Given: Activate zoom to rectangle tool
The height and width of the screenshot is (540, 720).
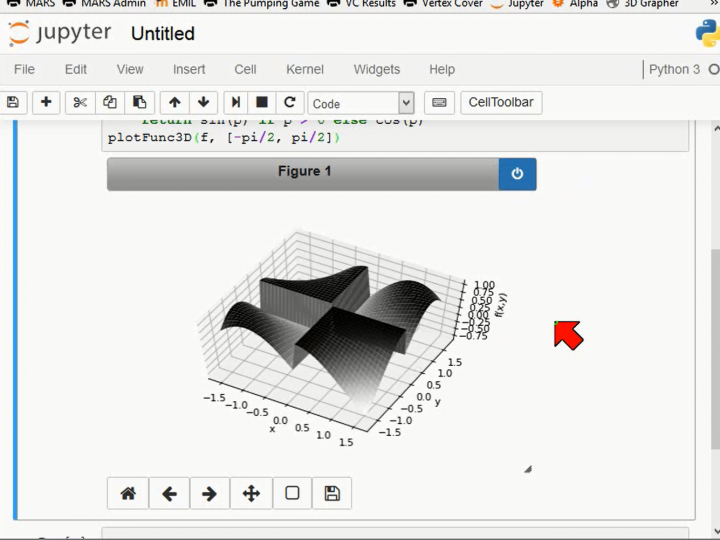Looking at the screenshot, I should [292, 494].
